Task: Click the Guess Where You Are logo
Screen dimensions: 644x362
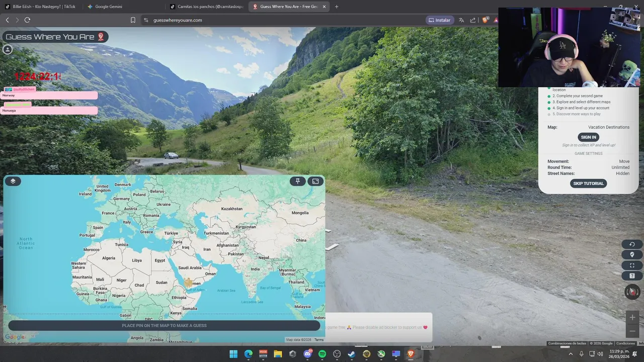Action: coord(55,37)
